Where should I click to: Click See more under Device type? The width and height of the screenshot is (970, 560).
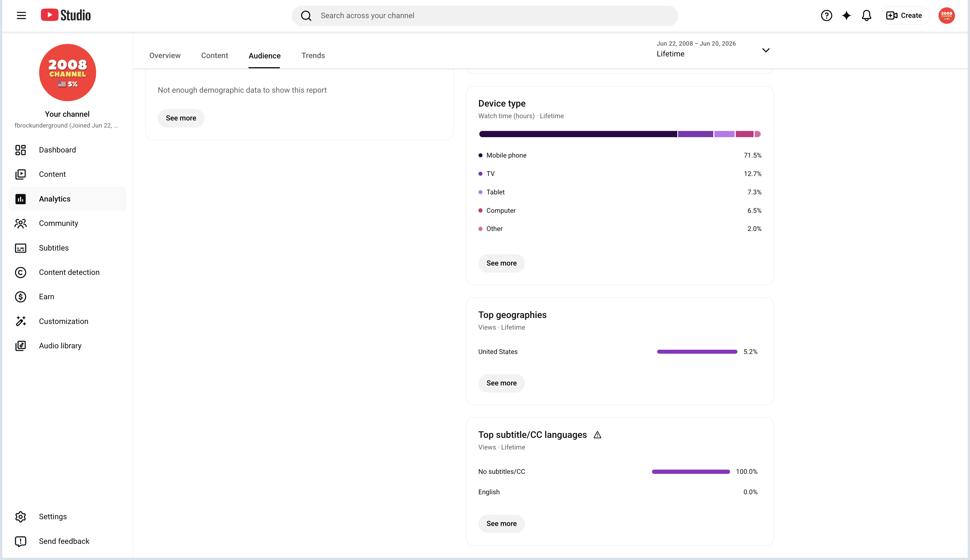pos(501,264)
